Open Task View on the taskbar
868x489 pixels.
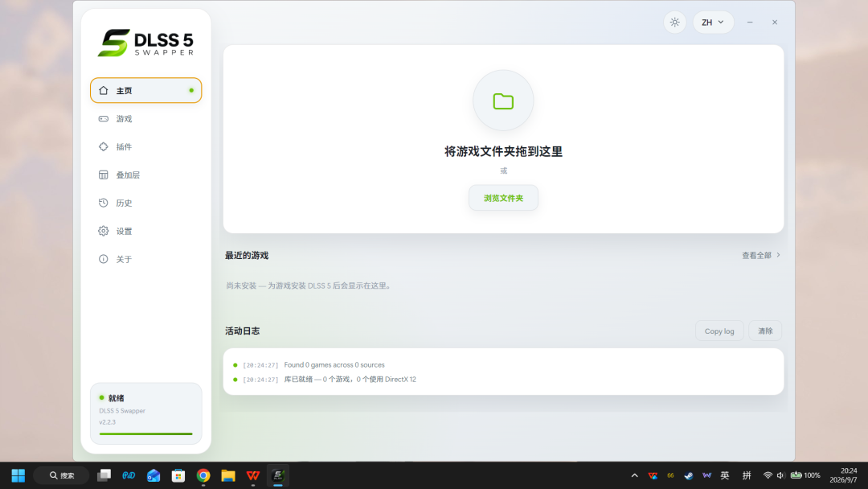104,475
